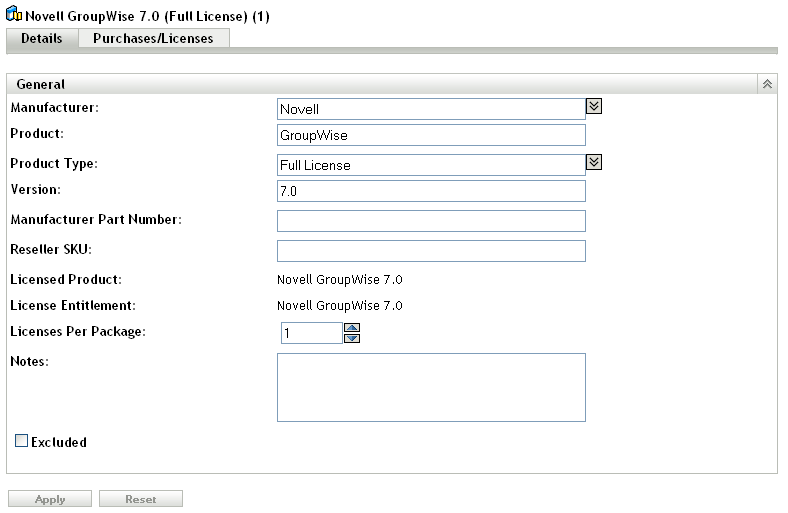
Task: Select the Details tab
Action: point(42,39)
